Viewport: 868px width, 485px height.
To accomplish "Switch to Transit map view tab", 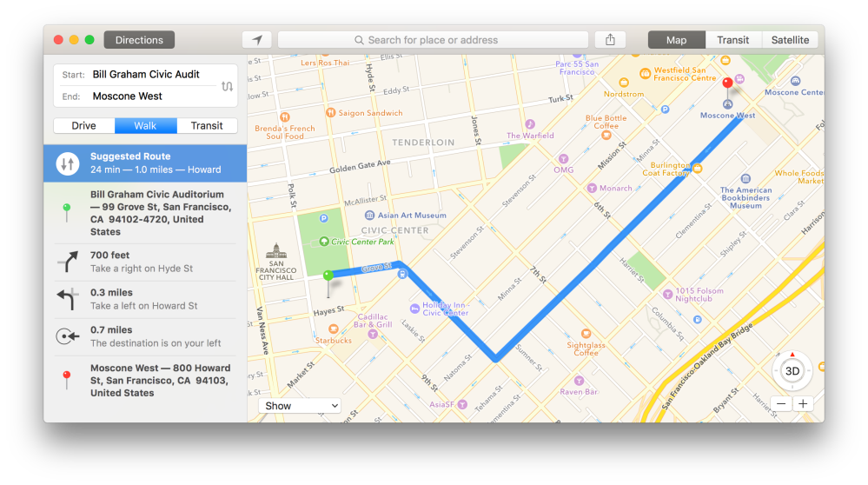I will 733,40.
